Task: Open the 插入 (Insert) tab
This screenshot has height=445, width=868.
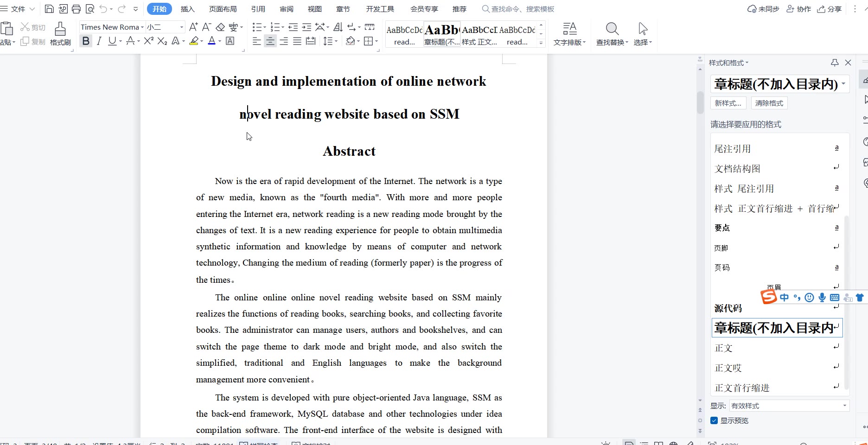Action: pyautogui.click(x=187, y=9)
